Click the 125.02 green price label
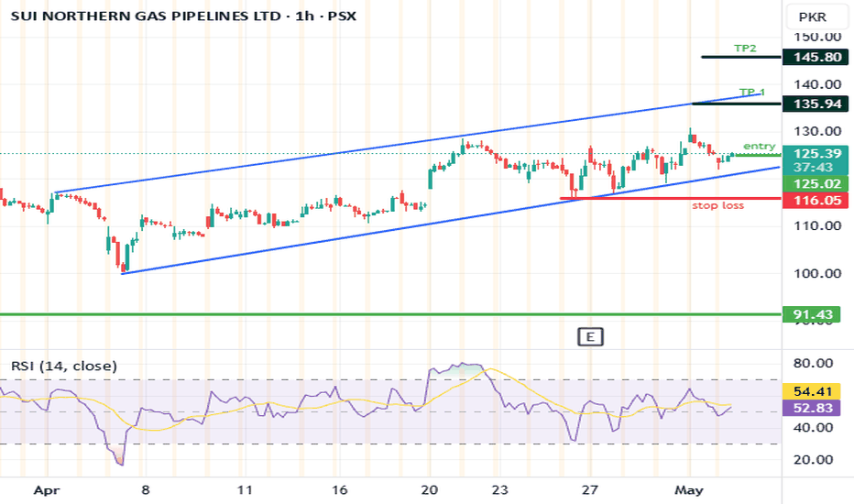The image size is (854, 504). point(815,183)
